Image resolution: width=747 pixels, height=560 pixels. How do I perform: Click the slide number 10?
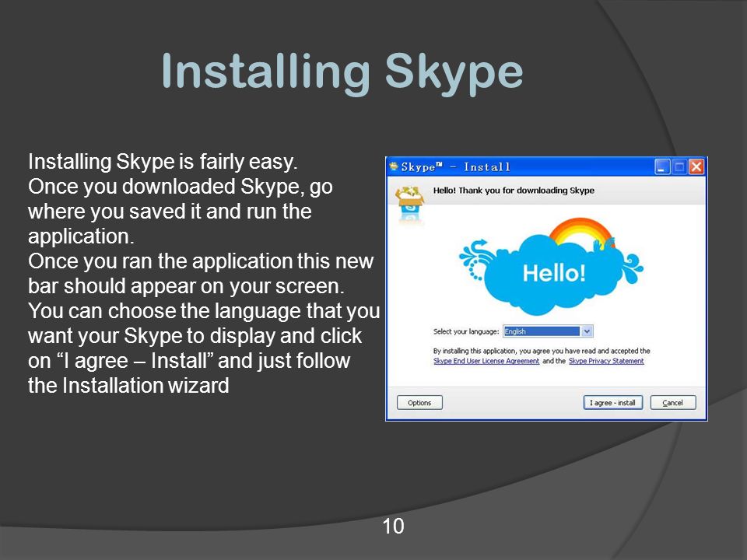[x=393, y=527]
